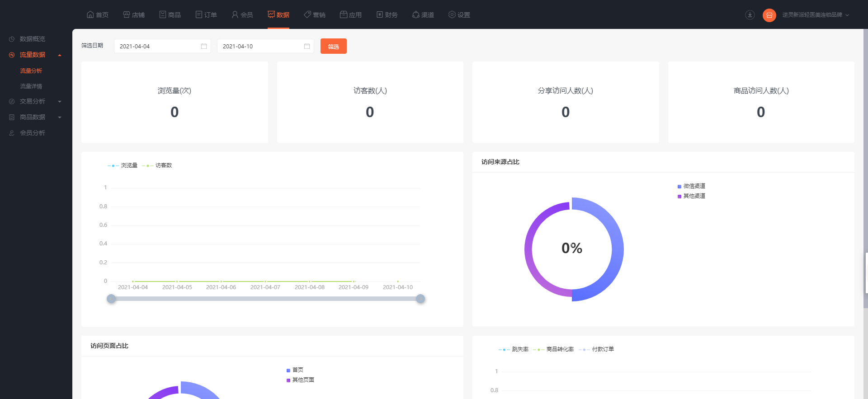The height and width of the screenshot is (399, 868).
Task: Click the 首页 house icon
Action: (90, 14)
